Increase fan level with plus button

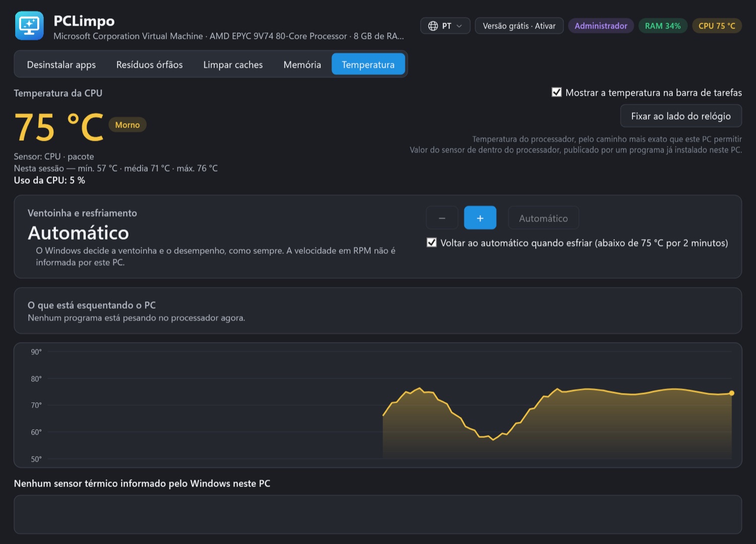point(480,218)
